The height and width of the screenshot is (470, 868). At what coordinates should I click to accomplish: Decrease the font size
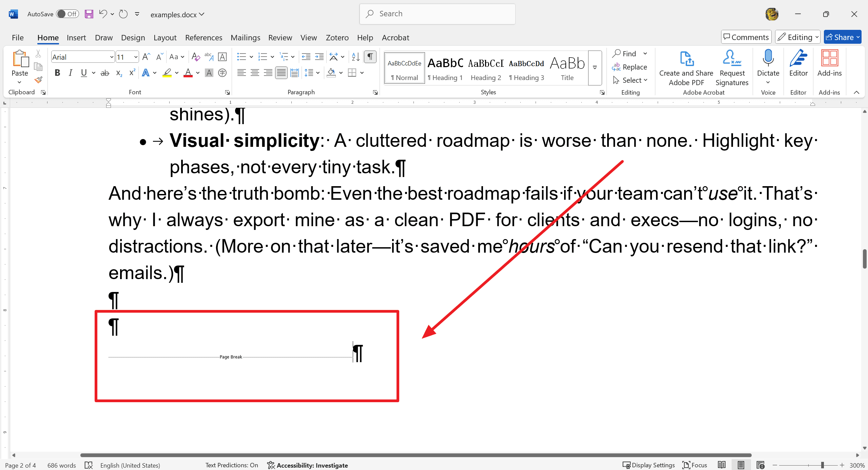coord(159,57)
